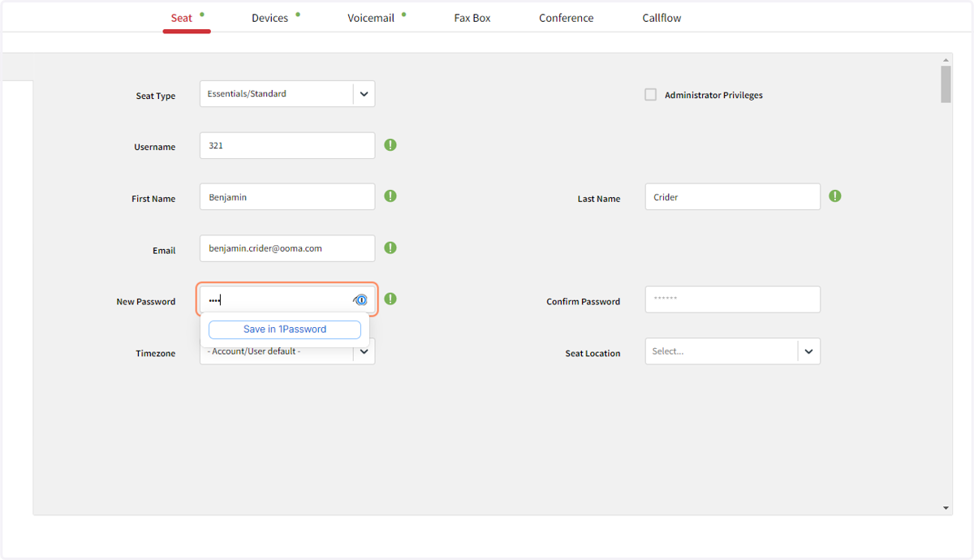The height and width of the screenshot is (560, 974).
Task: Click the green validation icon beside Username
Action: [x=390, y=145]
